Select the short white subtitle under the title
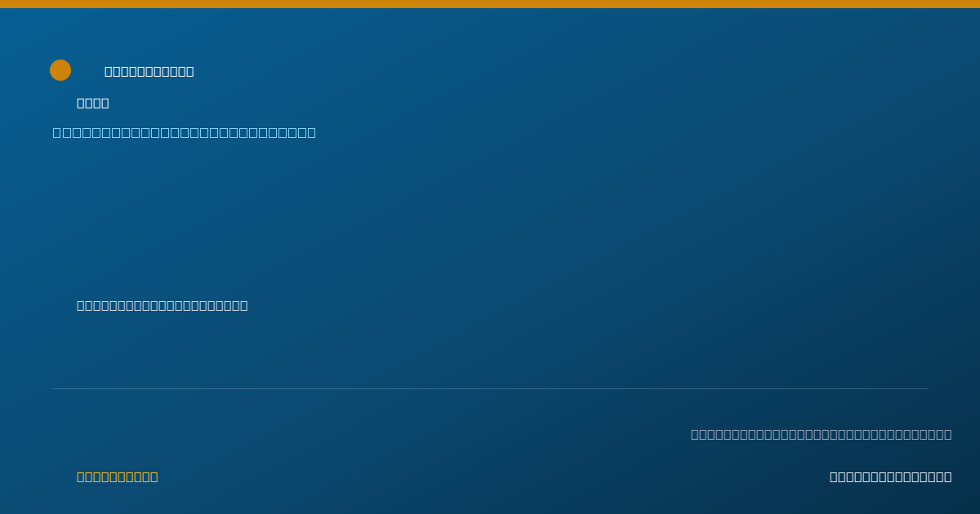980x514 pixels. pos(93,103)
